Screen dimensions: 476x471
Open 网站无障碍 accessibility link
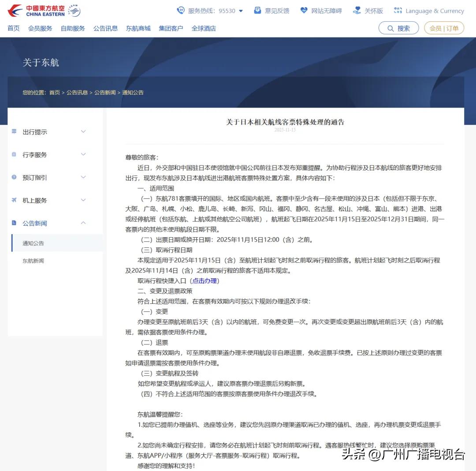tap(326, 11)
